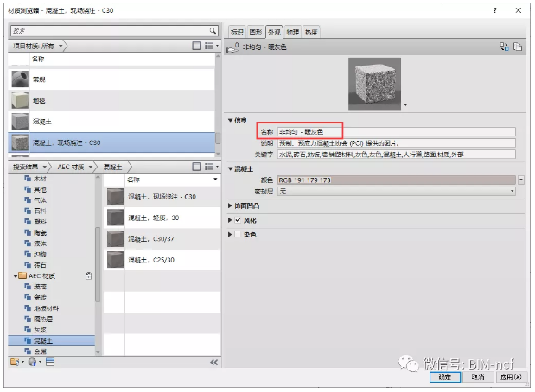The image size is (535, 392).
Task: Click the 关键字 keywords field
Action: pos(397,155)
